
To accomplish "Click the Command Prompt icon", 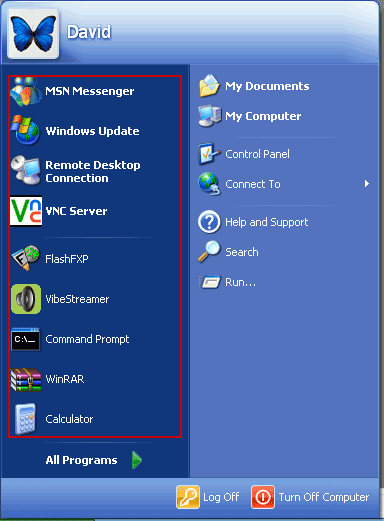I will point(26,339).
